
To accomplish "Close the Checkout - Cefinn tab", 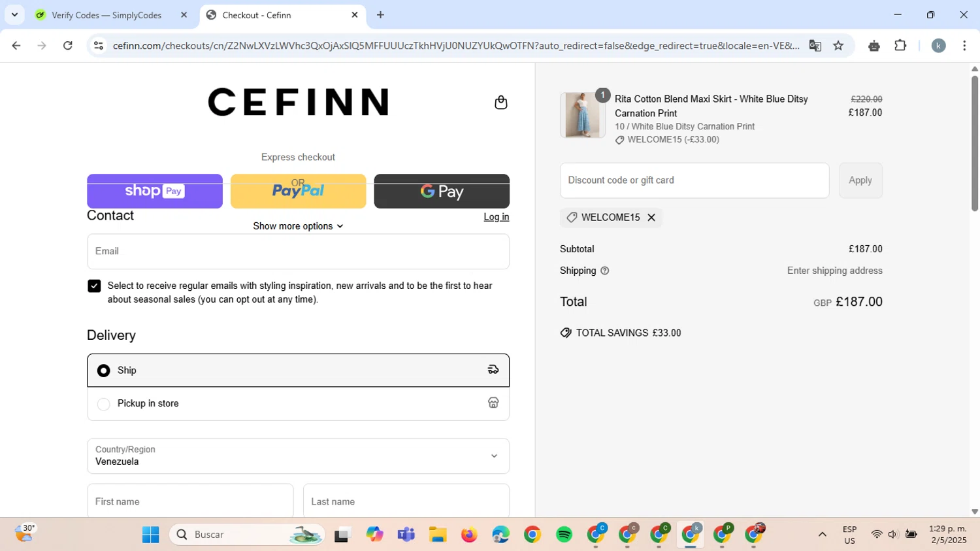I will 355,15.
